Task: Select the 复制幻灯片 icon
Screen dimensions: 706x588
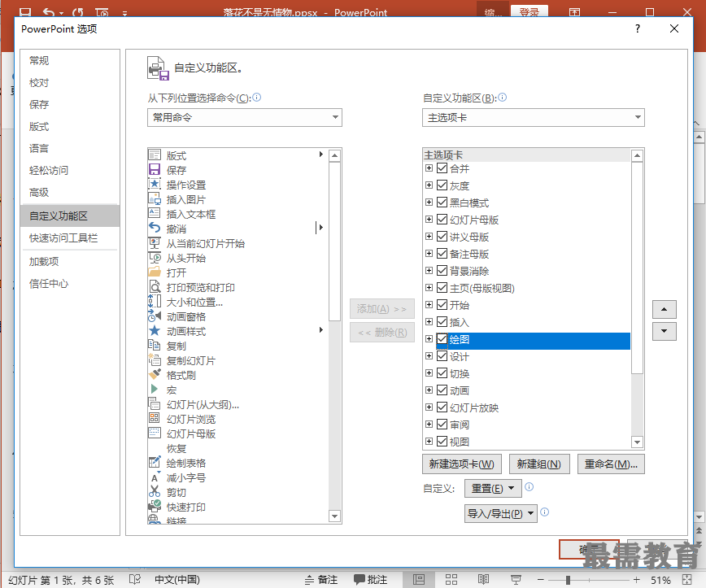Action: click(x=155, y=360)
